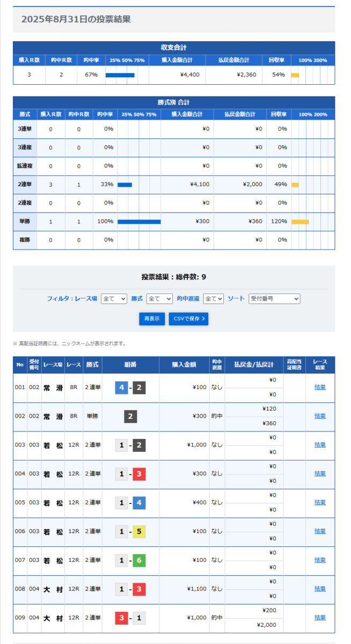This screenshot has width=351, height=644.
Task: Click the yellow 5 boat number badge
Action: point(139,531)
